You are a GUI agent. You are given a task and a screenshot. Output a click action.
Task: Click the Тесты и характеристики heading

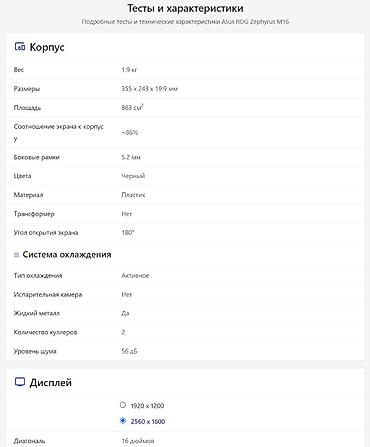click(x=185, y=8)
